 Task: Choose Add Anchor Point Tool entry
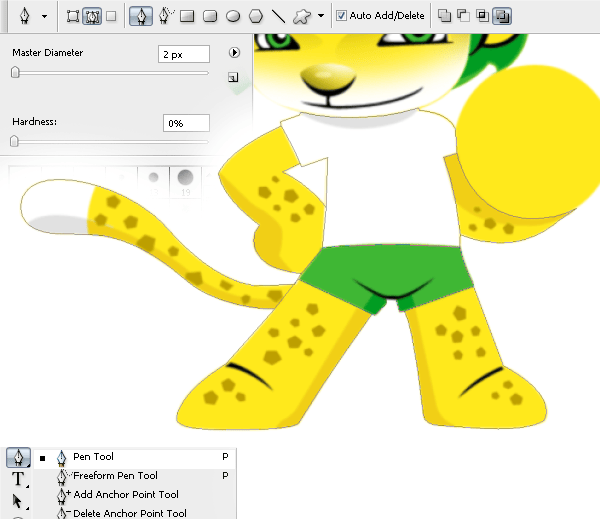point(135,495)
